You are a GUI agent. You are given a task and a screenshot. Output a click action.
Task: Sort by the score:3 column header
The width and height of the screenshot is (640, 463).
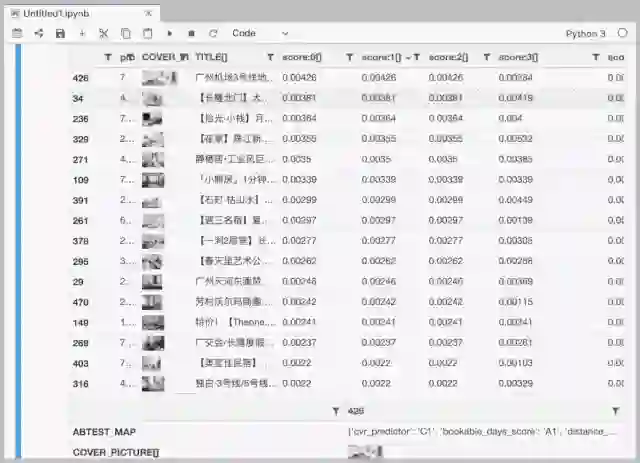point(518,58)
